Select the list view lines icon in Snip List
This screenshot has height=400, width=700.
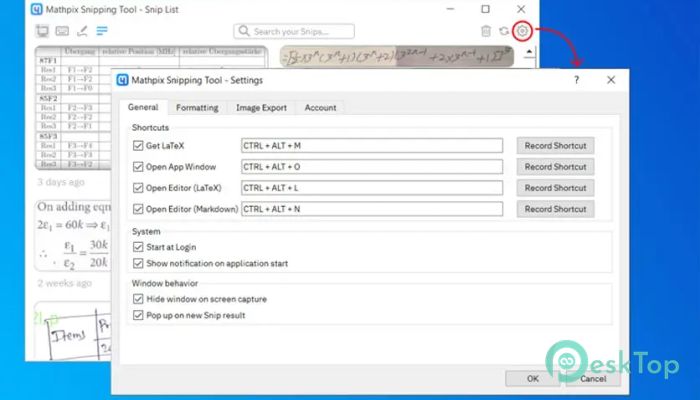coord(102,31)
